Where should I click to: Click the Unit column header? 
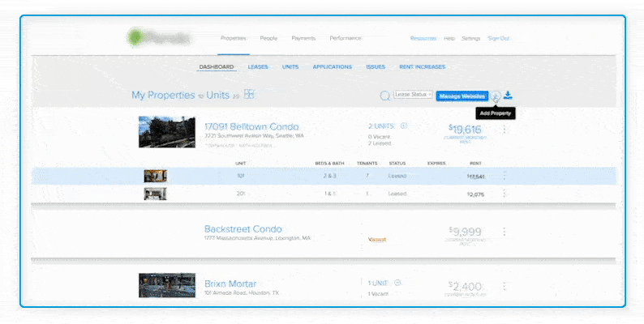(241, 164)
